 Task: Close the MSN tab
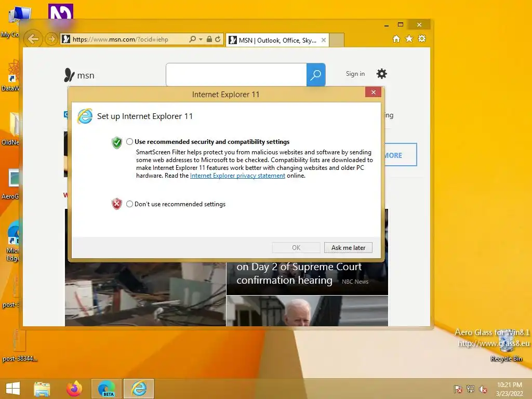[x=324, y=40]
